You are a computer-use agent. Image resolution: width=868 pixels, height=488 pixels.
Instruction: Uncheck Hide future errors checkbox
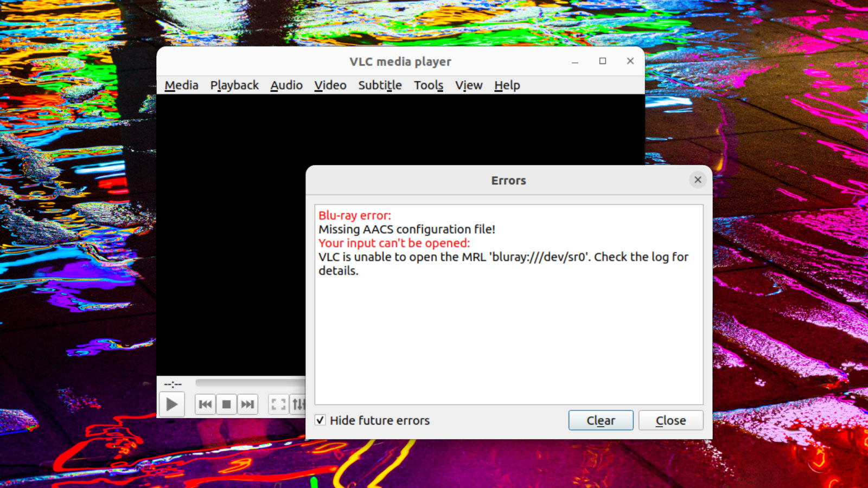click(x=321, y=420)
